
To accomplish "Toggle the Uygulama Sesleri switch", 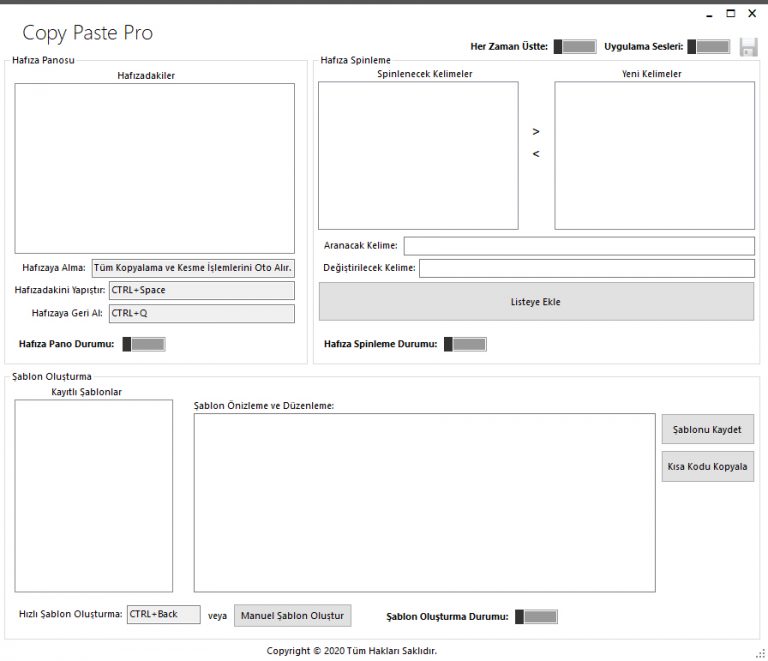I will click(x=708, y=47).
